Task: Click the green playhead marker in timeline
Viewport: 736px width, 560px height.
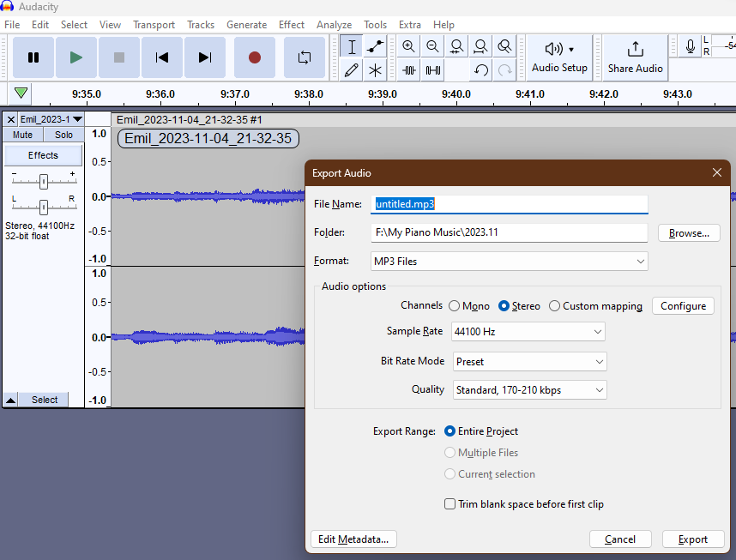Action: point(21,93)
